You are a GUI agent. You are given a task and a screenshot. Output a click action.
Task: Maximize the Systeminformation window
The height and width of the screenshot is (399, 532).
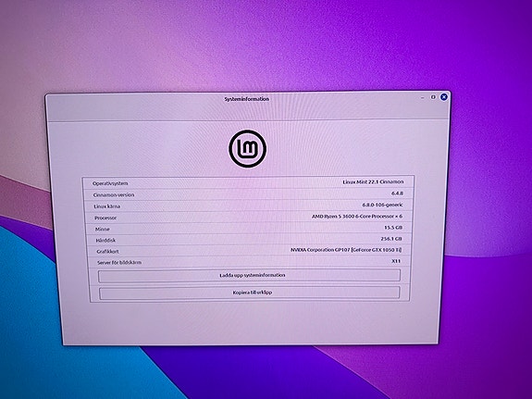click(x=433, y=97)
